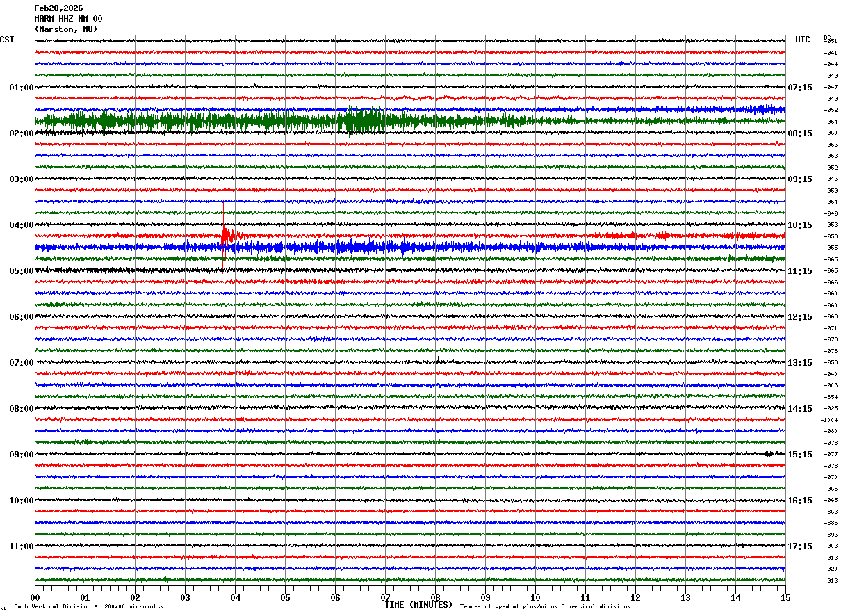Click the Each Vertical Division scale note
Image resolution: width=841 pixels, height=616 pixels.
(x=88, y=607)
